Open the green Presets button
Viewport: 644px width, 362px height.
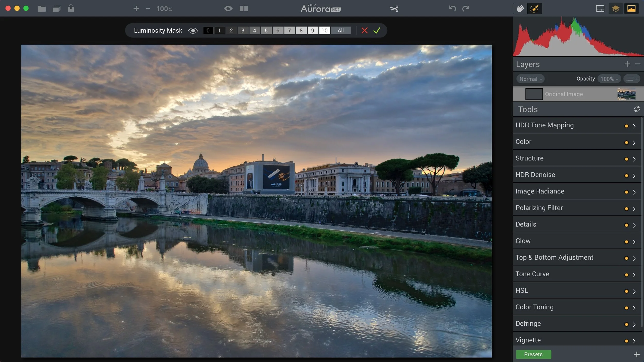pos(533,354)
